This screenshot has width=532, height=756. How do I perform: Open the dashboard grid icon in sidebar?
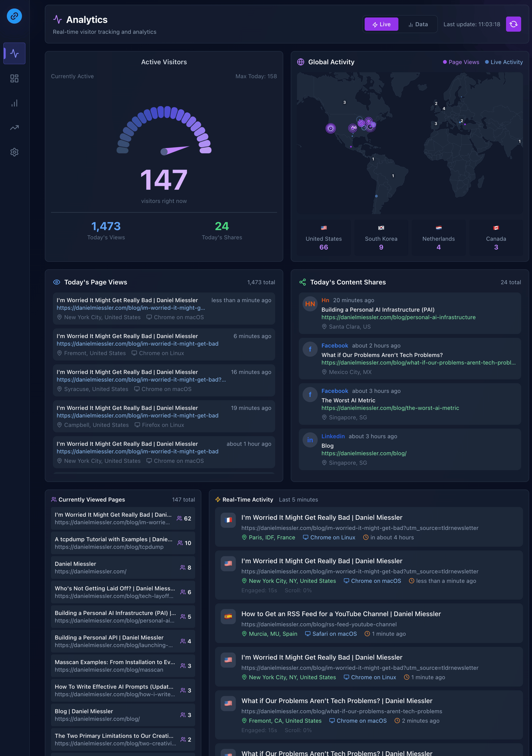(x=14, y=78)
